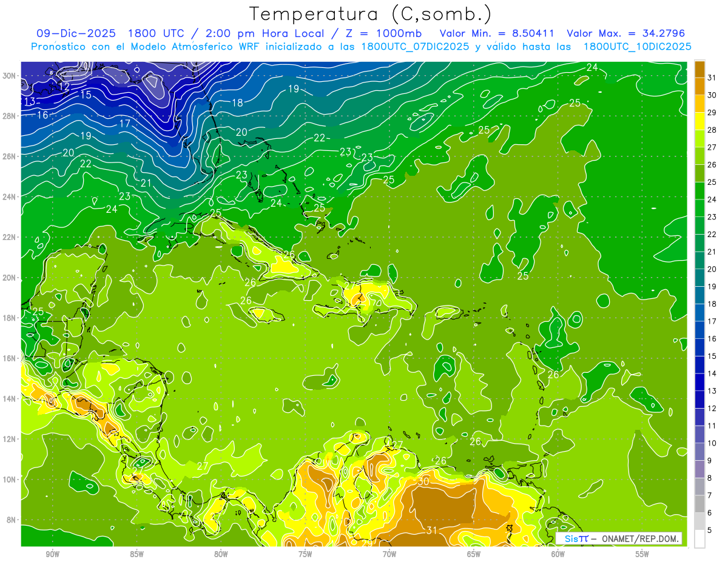Viewport: 728px width, 562px height.
Task: Click the legend swatch between 15 and 16
Action: pos(699,347)
